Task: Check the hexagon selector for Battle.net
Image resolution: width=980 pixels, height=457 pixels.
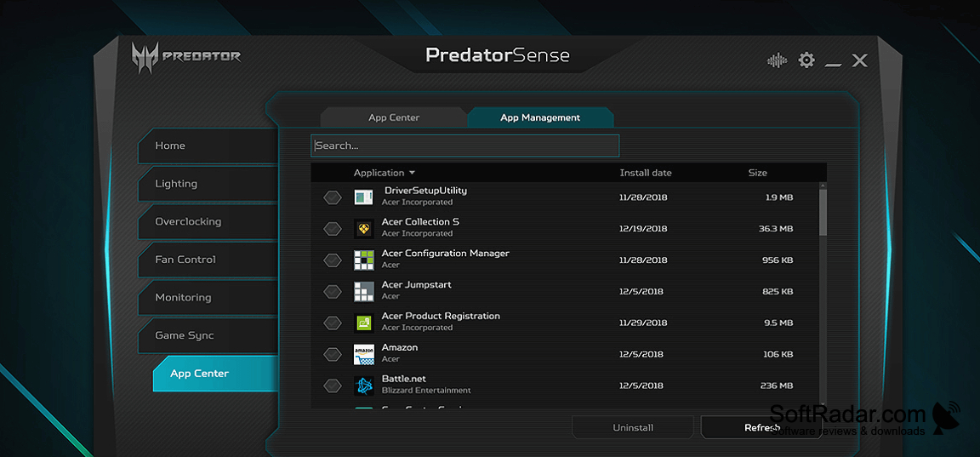Action: [x=333, y=386]
